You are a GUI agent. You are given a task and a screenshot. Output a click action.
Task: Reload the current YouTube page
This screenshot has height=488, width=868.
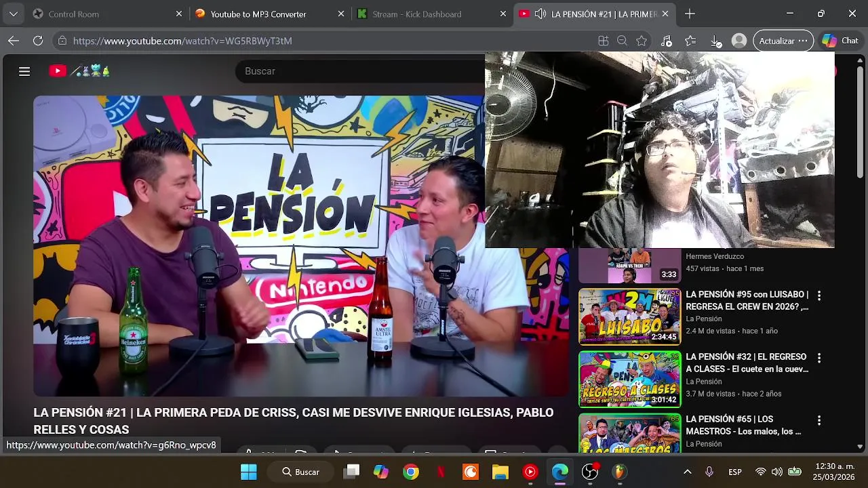point(38,41)
